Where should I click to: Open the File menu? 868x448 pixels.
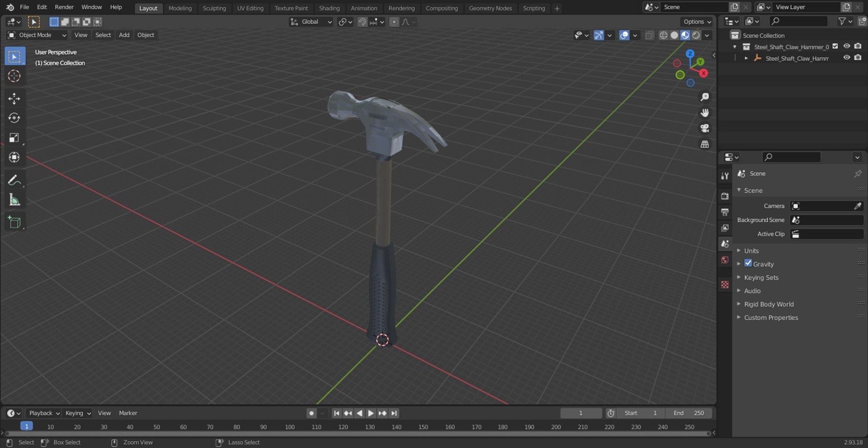click(x=24, y=7)
